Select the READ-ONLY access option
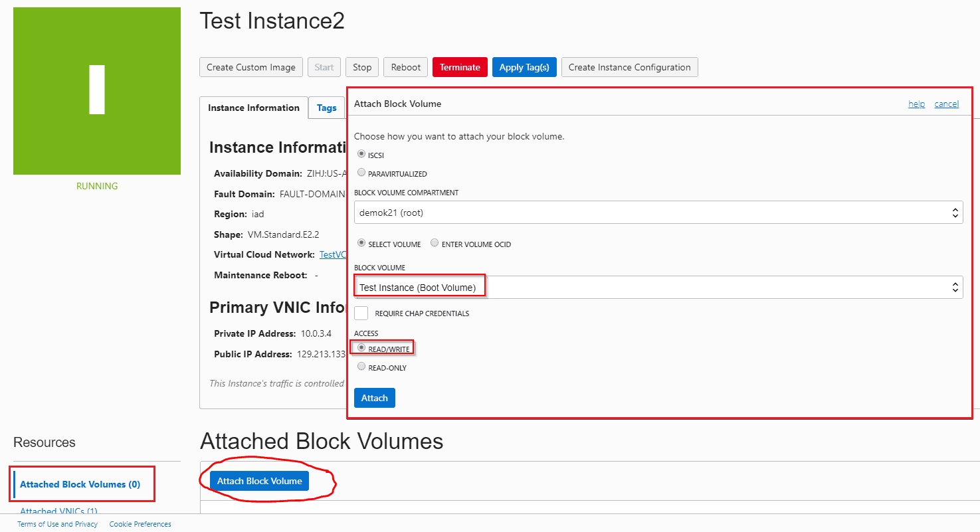 click(361, 366)
